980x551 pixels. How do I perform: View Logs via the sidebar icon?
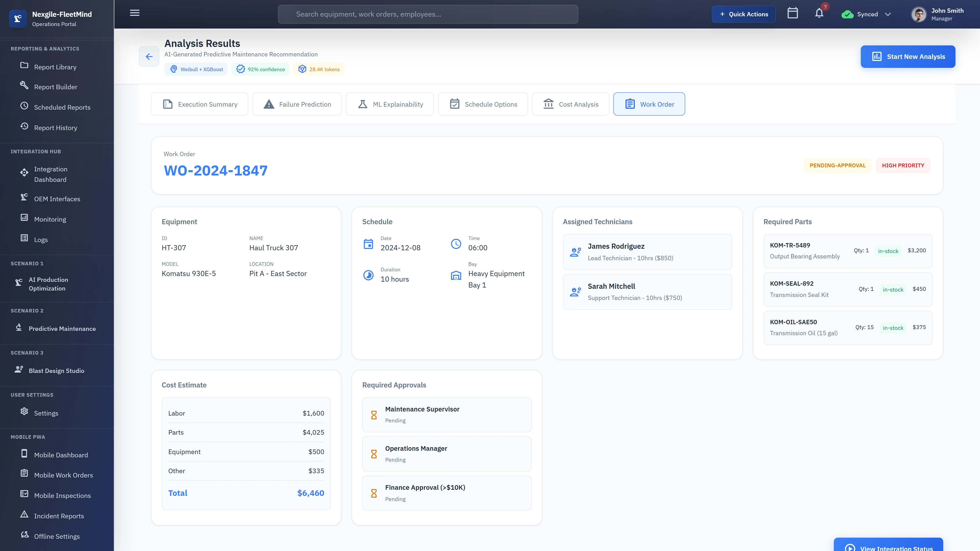41,240
